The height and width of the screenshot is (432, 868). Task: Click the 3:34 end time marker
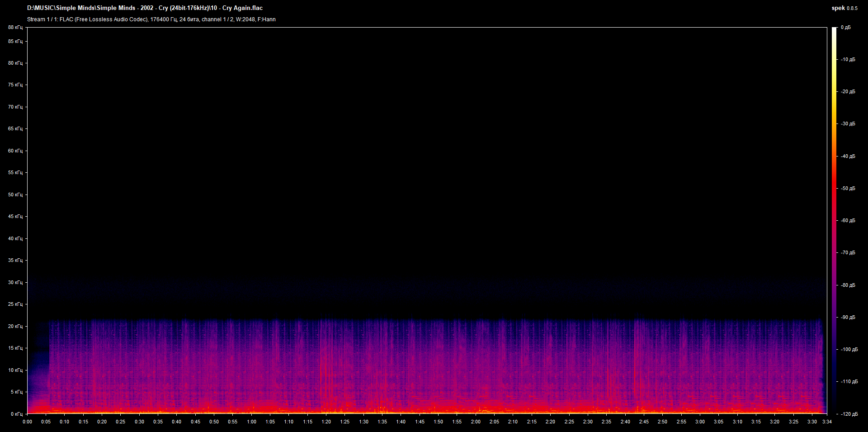827,421
